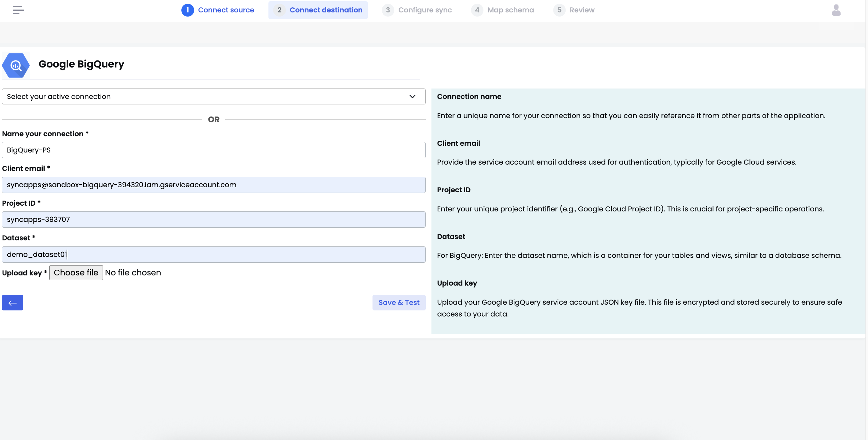The image size is (868, 440).
Task: Go to Connect source step
Action: coord(218,10)
